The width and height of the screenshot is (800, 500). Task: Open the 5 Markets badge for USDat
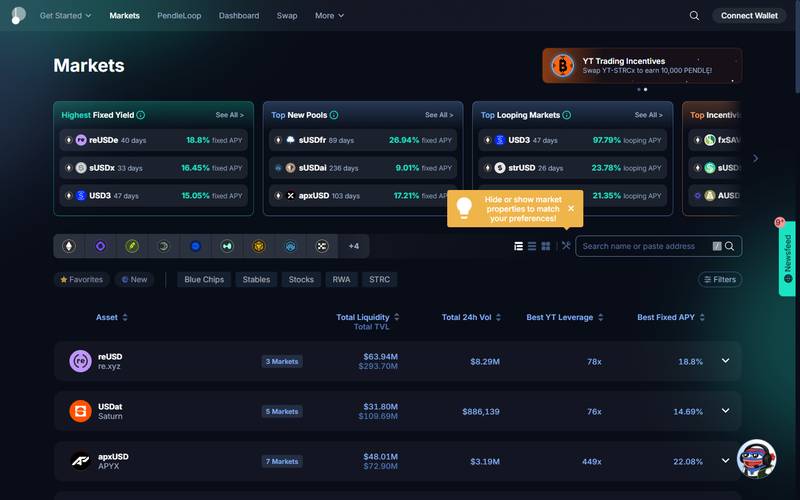282,411
